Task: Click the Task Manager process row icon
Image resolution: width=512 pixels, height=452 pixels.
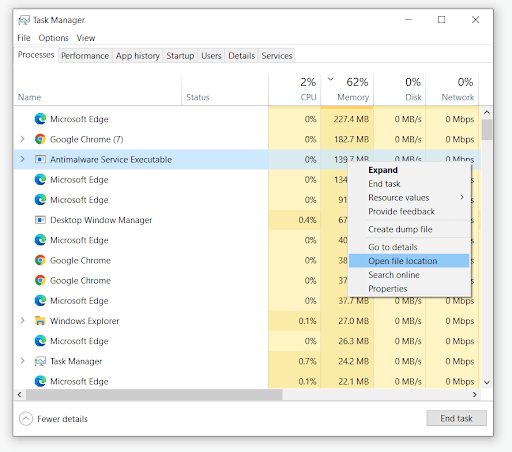Action: 40,361
